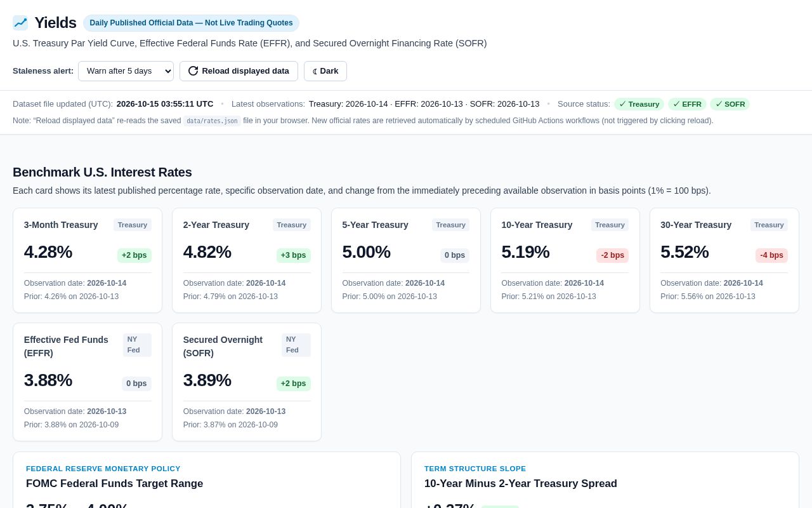Click the FOMC Federal Funds Target Range heading
The height and width of the screenshot is (508, 812).
(x=115, y=483)
